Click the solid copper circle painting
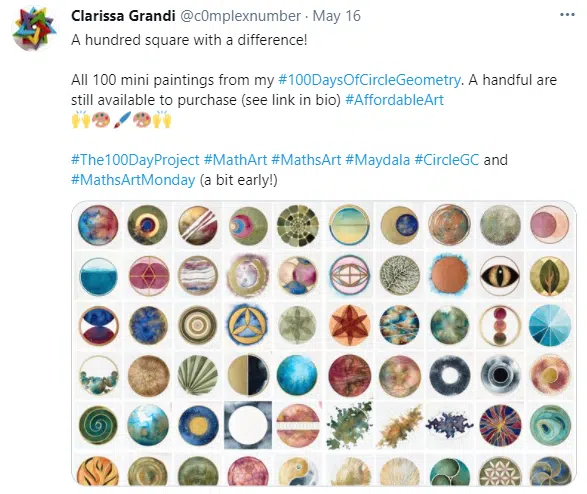The image size is (587, 494). pos(449,275)
